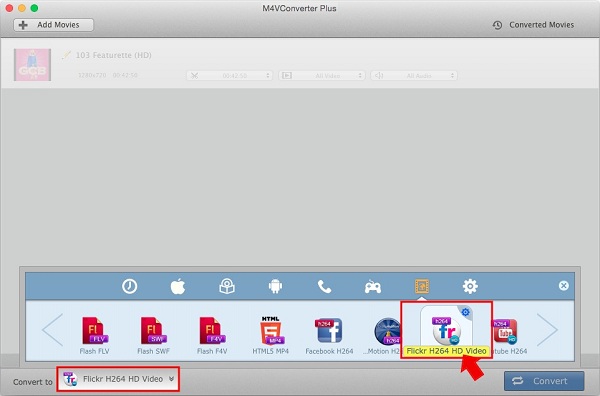Open the media player formats tab
Viewport: 600px width, 396px height.
227,286
